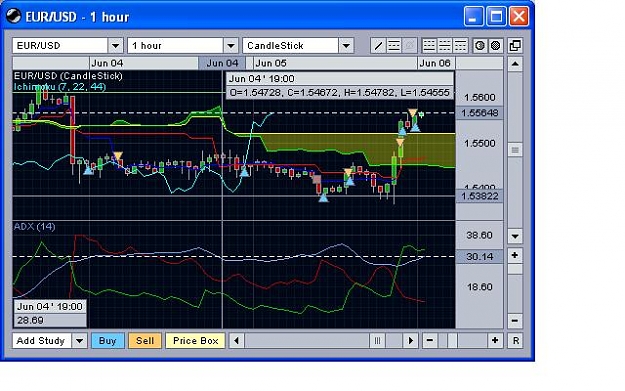Click the 28.69 value in ADX info box

pyautogui.click(x=30, y=320)
